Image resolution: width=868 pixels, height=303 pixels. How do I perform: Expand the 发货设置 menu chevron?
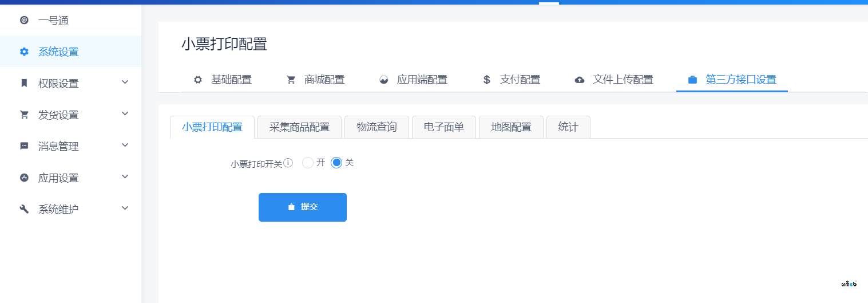125,114
